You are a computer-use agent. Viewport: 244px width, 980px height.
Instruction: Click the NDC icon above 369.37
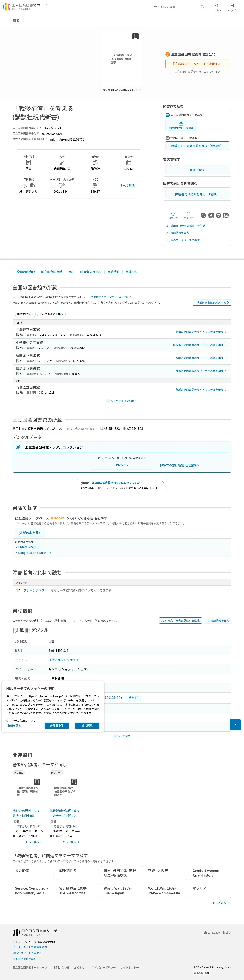pyautogui.click(x=95, y=185)
